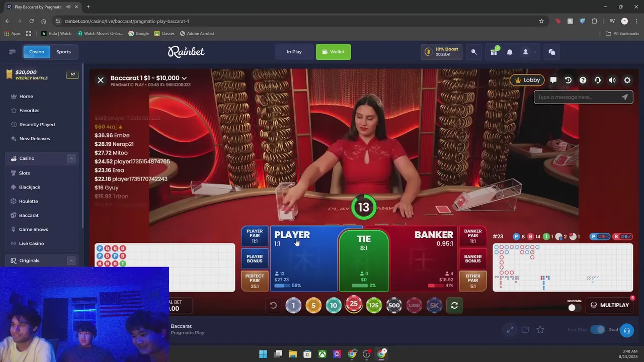Click the rebet refresh button
This screenshot has height=362, width=644.
pyautogui.click(x=454, y=305)
